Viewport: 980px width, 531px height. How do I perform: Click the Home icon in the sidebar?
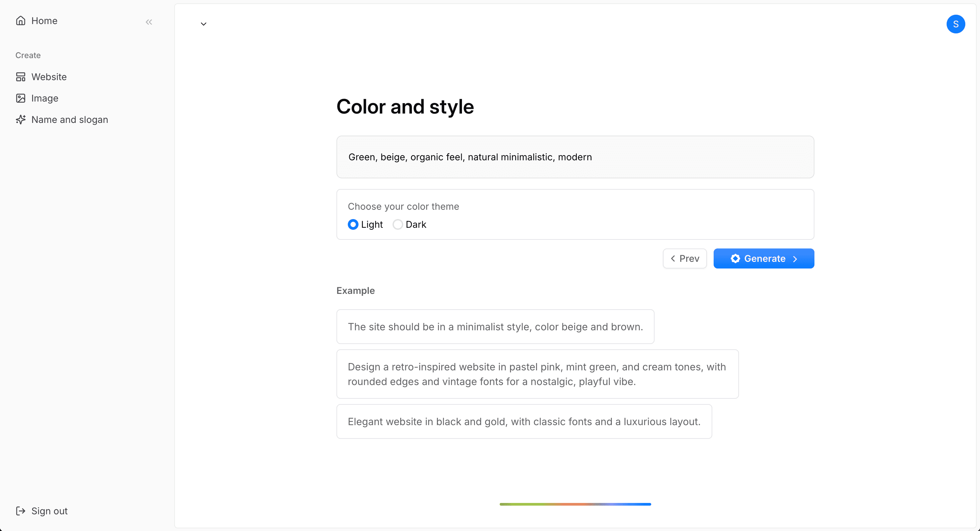click(21, 21)
